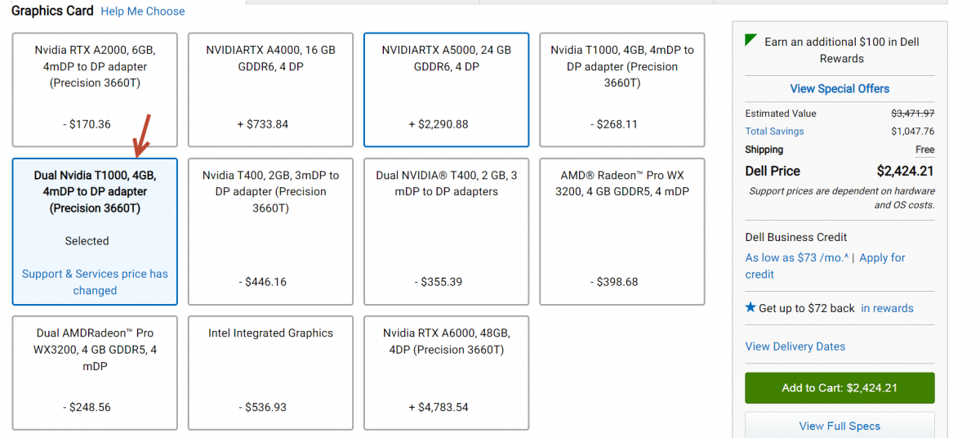Select the Dual Nvidia T1000 4GB option
The height and width of the screenshot is (438, 980).
[x=95, y=231]
